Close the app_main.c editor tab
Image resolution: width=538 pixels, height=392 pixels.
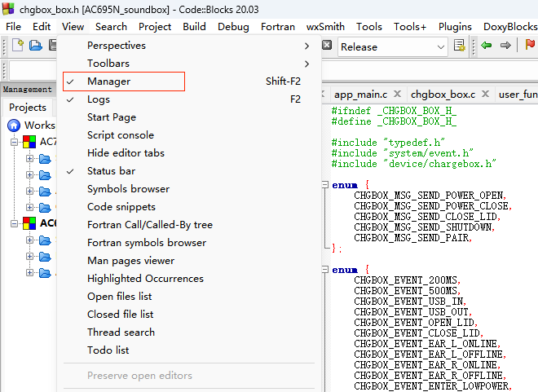(397, 94)
